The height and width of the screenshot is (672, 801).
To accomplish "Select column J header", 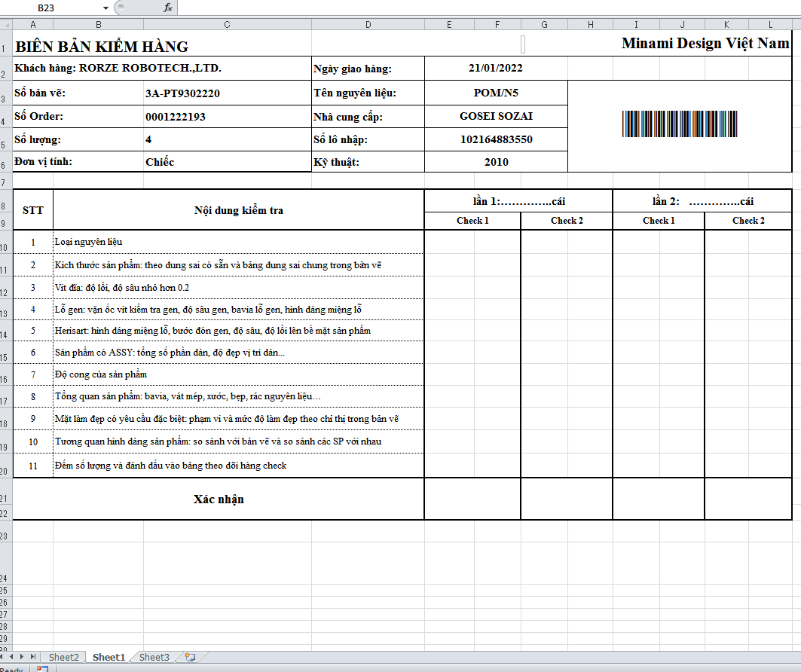I will click(682, 25).
